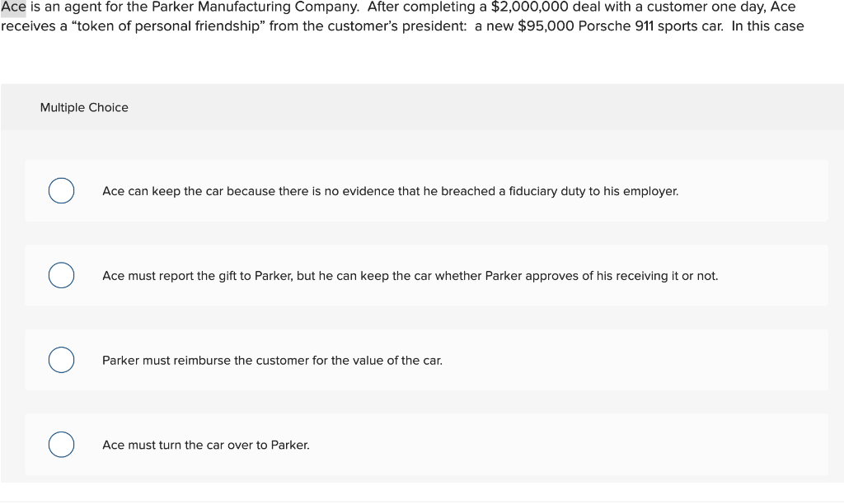Select the radio button beside the fiduciary duty answer

(x=61, y=190)
